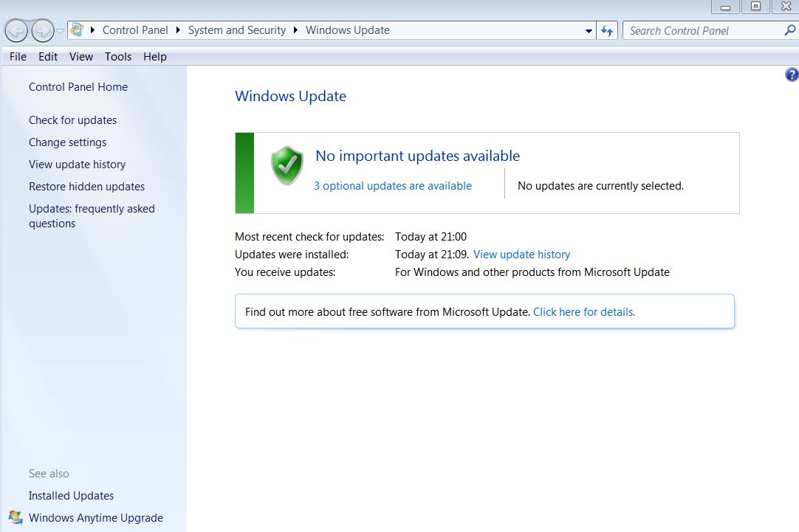This screenshot has height=532, width=799.
Task: Close the Windows Update window
Action: click(786, 7)
